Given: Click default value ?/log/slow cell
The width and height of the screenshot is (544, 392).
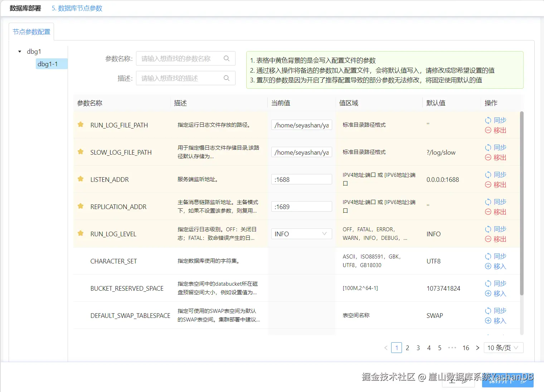Looking at the screenshot, I should (441, 152).
